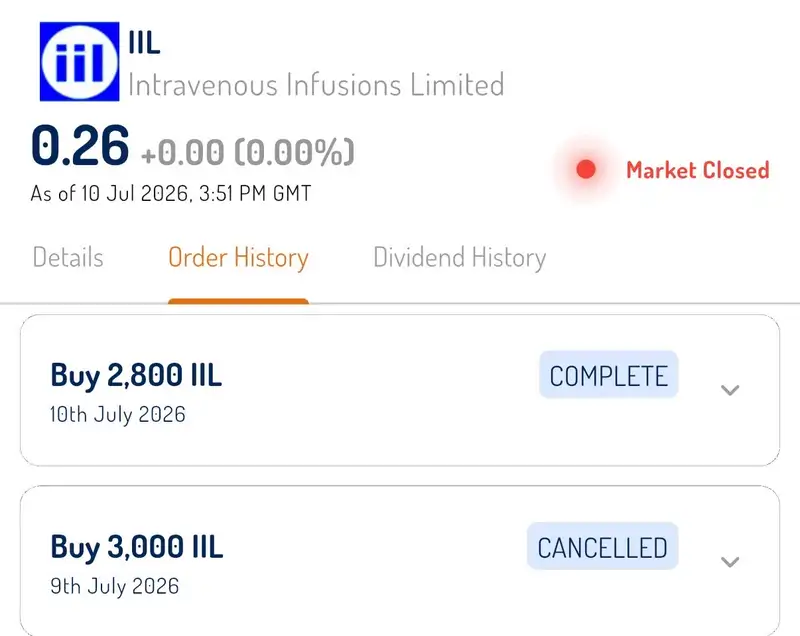Viewport: 800px width, 636px height.
Task: Tap the 9th July 2026 order date
Action: pyautogui.click(x=115, y=586)
